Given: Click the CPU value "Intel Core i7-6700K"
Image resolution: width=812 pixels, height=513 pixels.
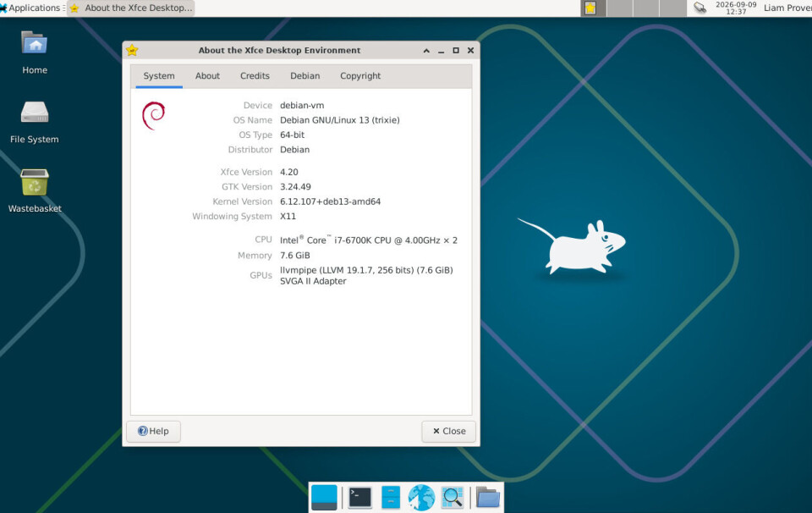Looking at the screenshot, I should [x=369, y=240].
